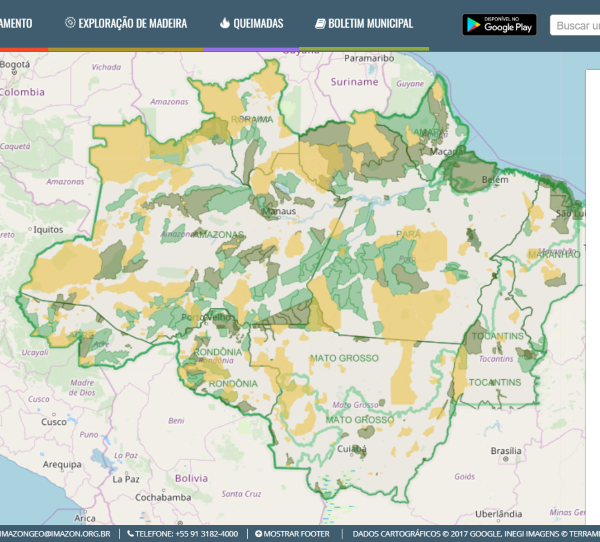This screenshot has height=542, width=600.
Task: Click the phone icon in the footer
Action: (131, 534)
